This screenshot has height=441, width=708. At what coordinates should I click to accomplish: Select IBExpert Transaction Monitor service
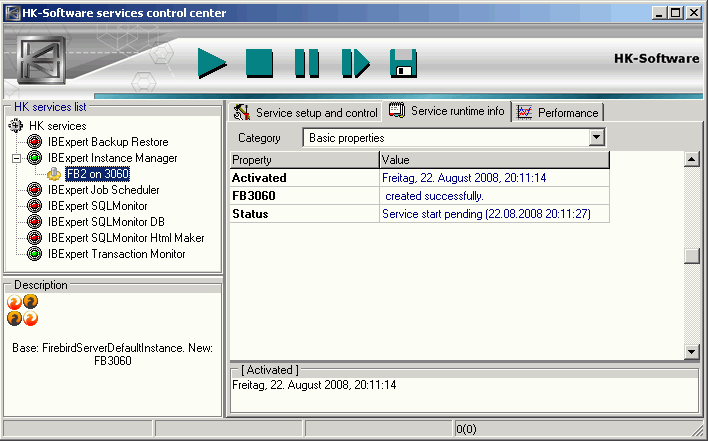[116, 254]
